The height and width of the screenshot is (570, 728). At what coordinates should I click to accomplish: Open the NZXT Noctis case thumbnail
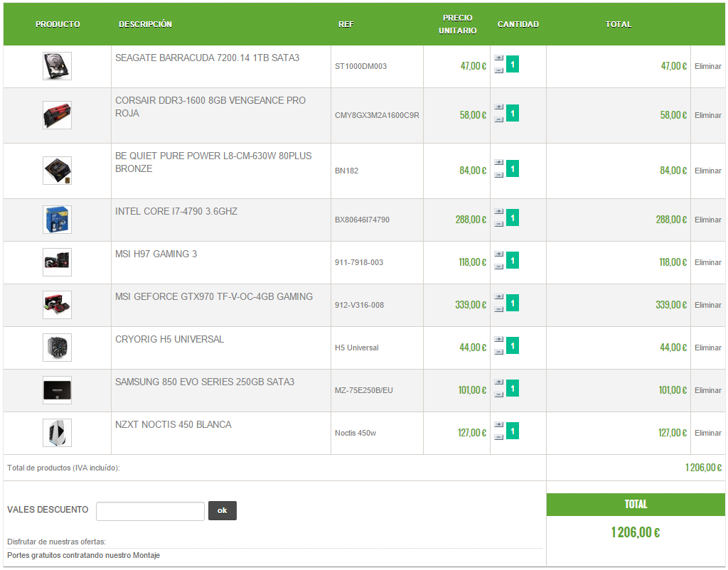[x=57, y=433]
